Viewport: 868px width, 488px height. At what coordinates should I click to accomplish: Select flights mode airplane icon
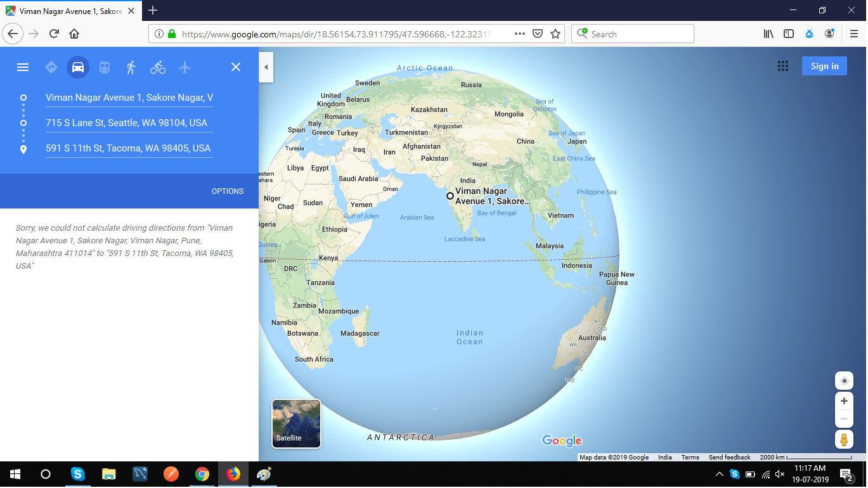coord(185,67)
